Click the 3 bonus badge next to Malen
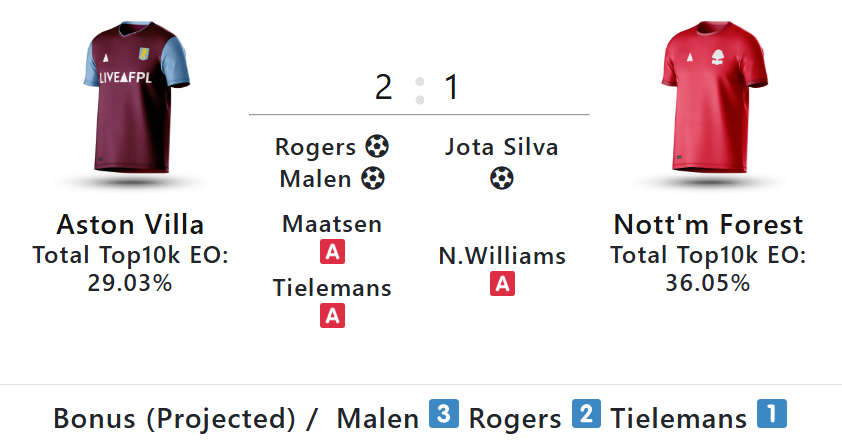Image resolution: width=842 pixels, height=443 pixels. (443, 414)
